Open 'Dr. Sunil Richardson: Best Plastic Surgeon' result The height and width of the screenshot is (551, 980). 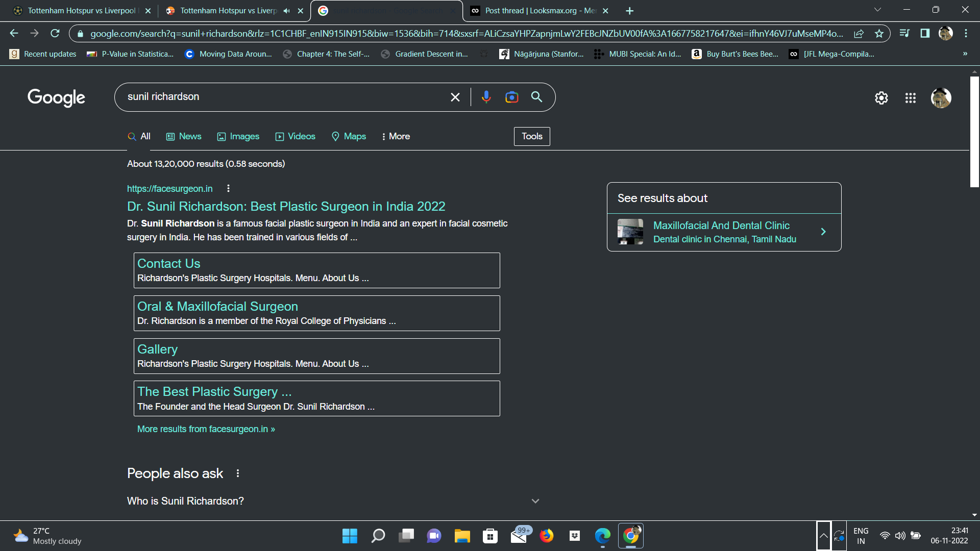coord(286,207)
